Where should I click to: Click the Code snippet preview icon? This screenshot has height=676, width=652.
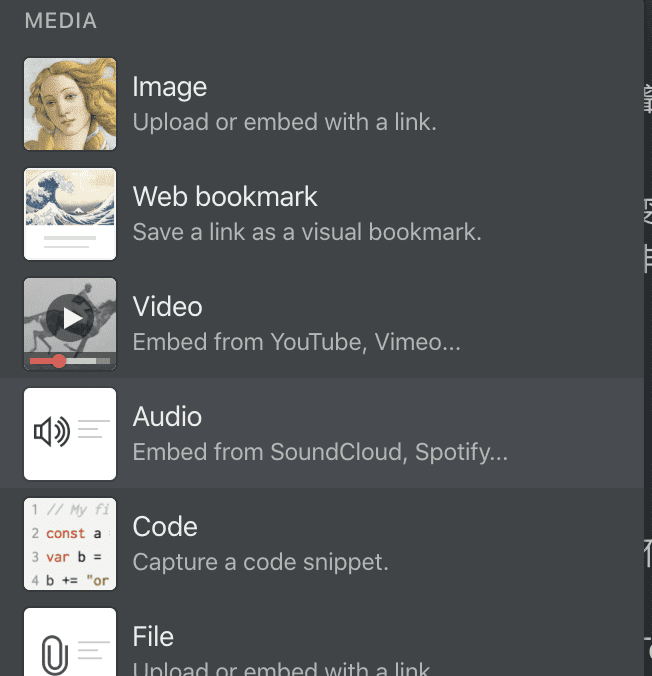(x=70, y=544)
